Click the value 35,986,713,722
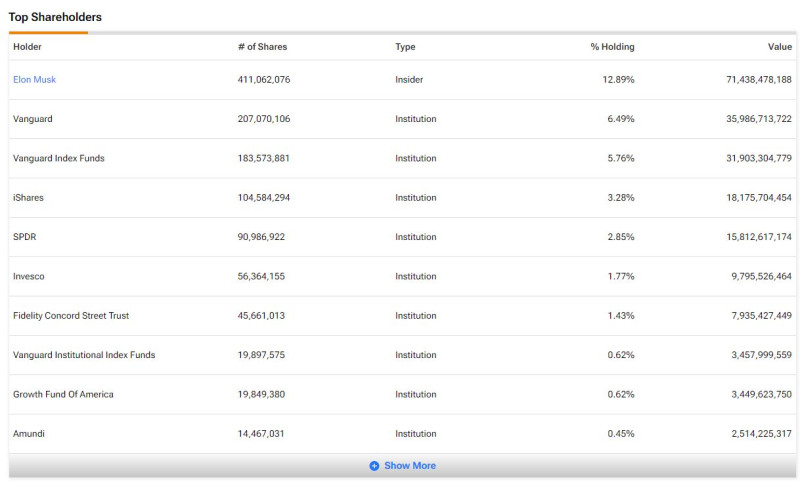This screenshot has width=800, height=482. click(759, 119)
